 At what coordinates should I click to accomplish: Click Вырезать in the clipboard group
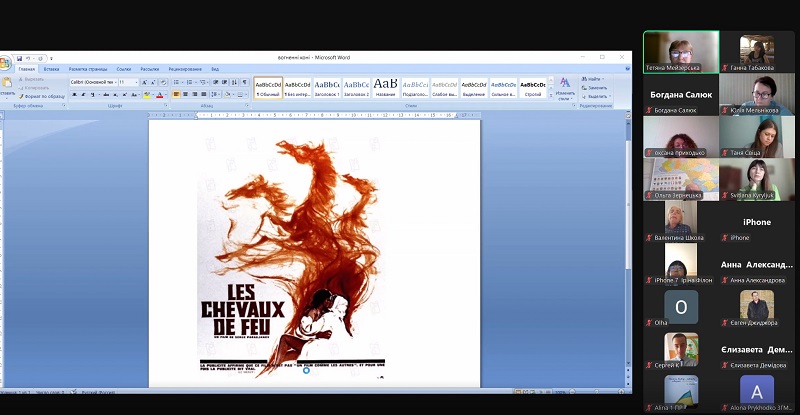[x=31, y=79]
